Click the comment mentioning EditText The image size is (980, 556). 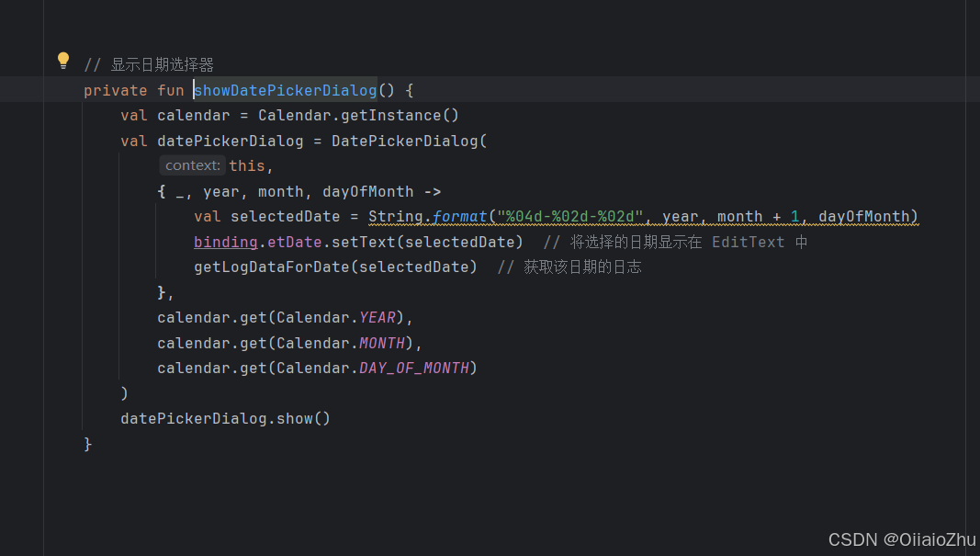coord(676,242)
